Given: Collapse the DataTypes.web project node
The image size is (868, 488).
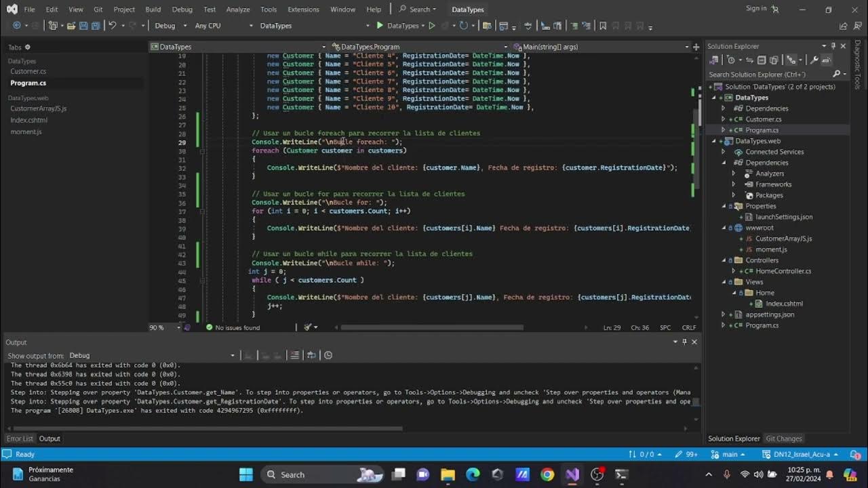Looking at the screenshot, I should click(x=713, y=141).
